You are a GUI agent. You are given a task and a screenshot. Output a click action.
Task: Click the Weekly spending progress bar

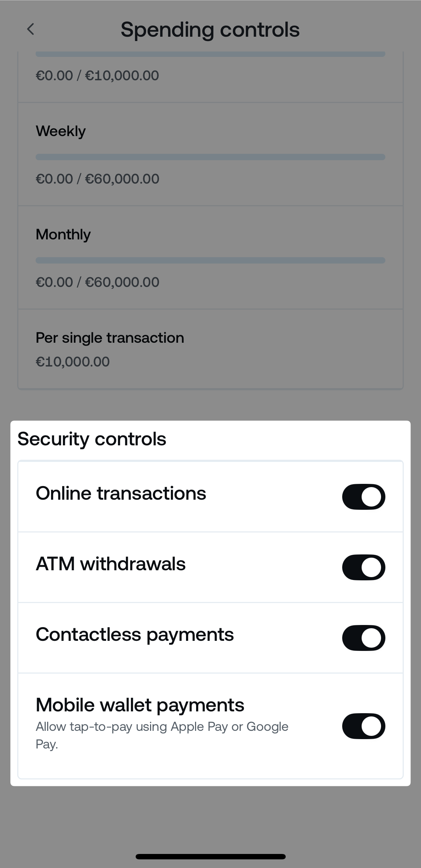pos(210,157)
